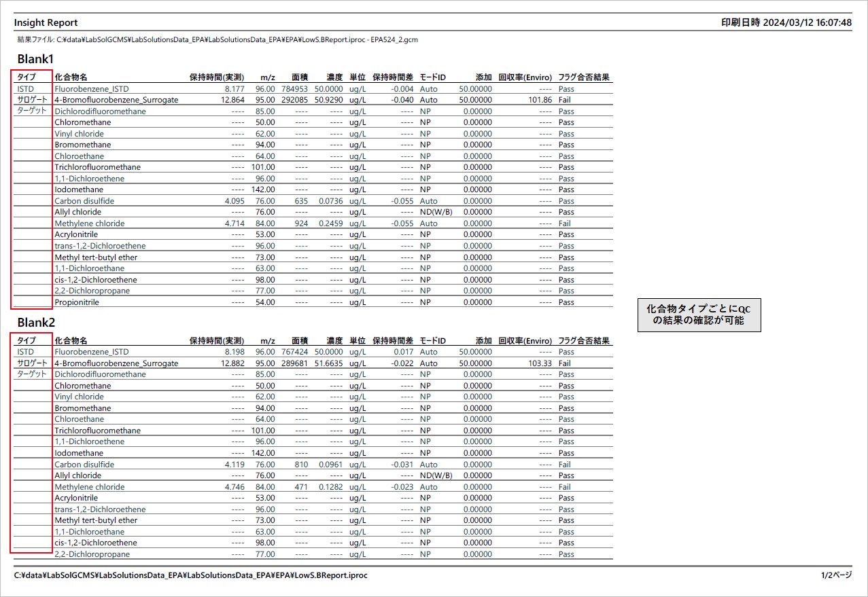This screenshot has width=868, height=597.
Task: Click the footer file path LowS.BReport.iproc
Action: [191, 575]
